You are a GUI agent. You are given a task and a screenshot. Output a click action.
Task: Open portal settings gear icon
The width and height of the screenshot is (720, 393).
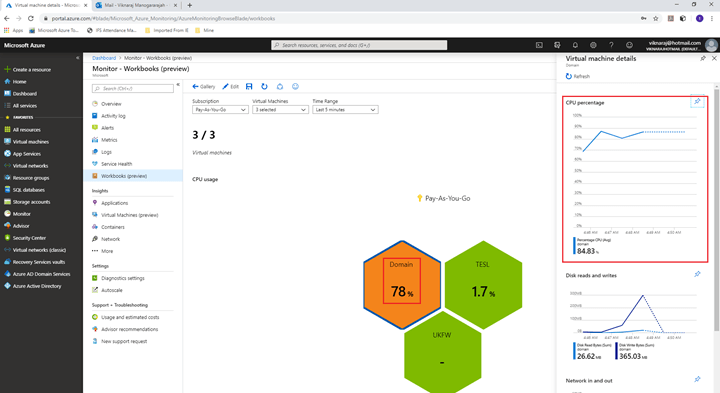pyautogui.click(x=593, y=45)
